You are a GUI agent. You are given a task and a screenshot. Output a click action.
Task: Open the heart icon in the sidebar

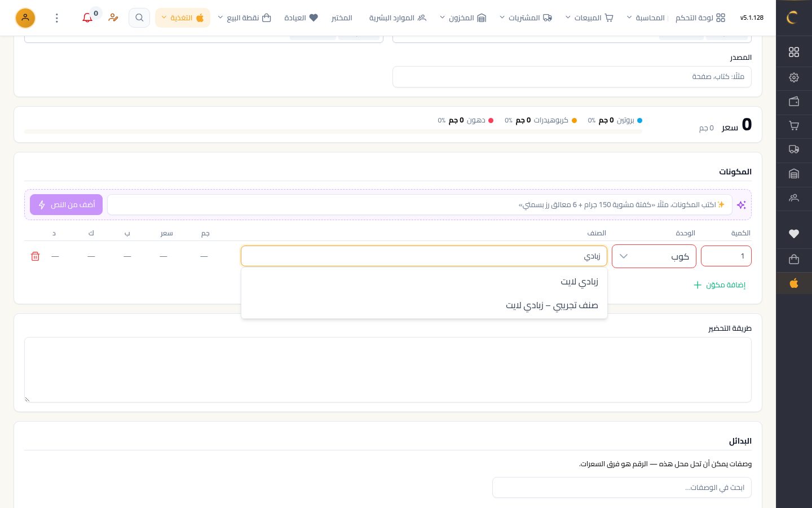(794, 234)
